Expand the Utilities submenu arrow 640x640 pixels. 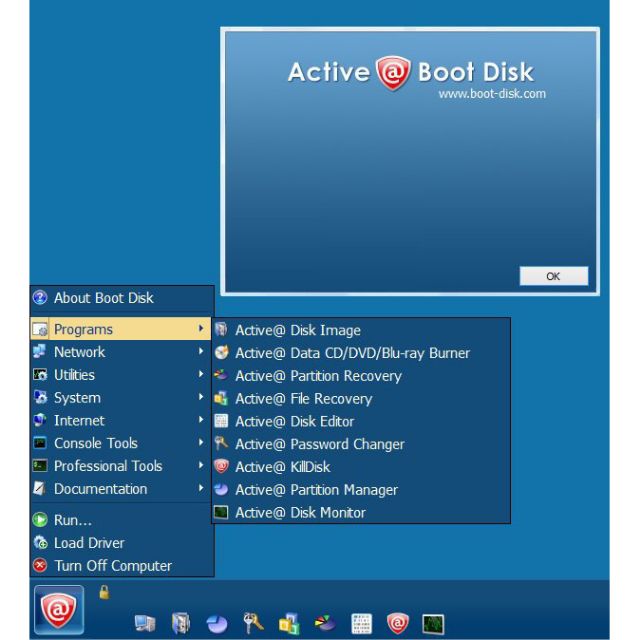coord(201,374)
